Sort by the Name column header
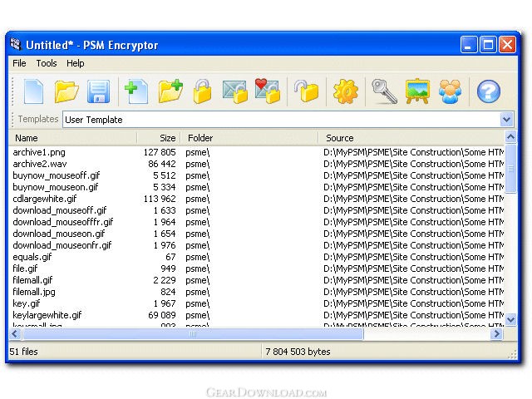The height and width of the screenshot is (399, 532). (73, 138)
